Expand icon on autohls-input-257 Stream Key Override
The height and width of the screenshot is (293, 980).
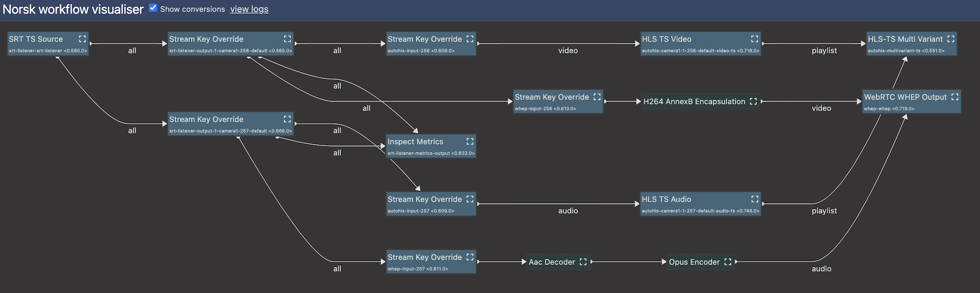(470, 199)
